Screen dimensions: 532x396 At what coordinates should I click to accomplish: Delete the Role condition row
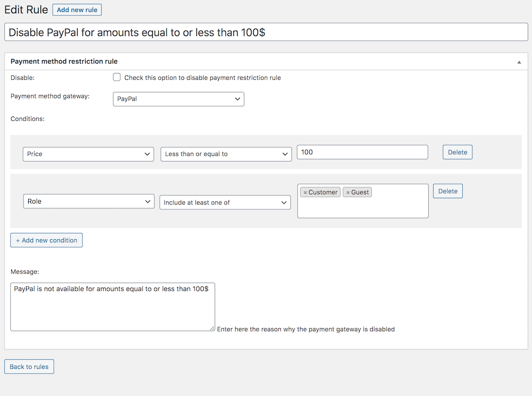[447, 191]
